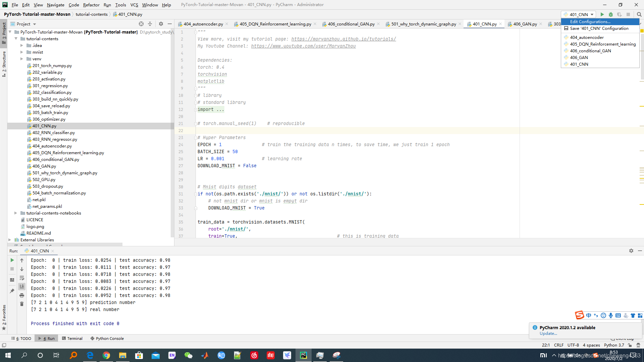The image size is (644, 362).
Task: Move down the stack trace in the Run panel
Action: click(x=22, y=269)
